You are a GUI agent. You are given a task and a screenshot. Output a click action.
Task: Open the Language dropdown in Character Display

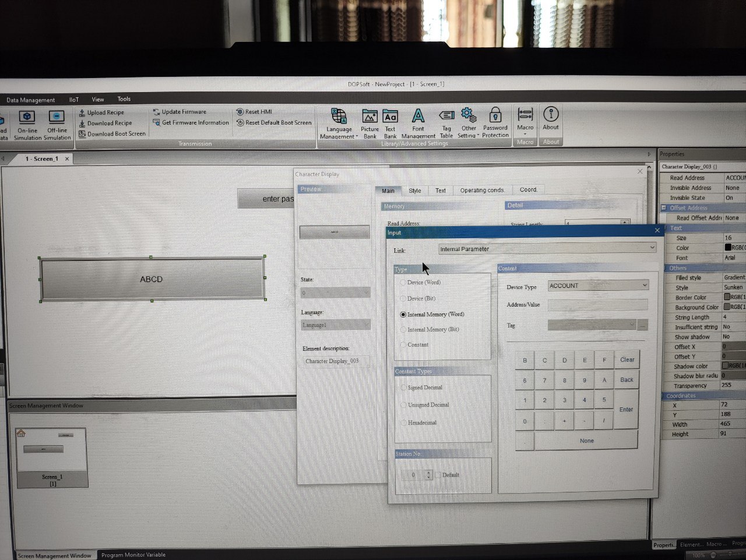point(335,325)
